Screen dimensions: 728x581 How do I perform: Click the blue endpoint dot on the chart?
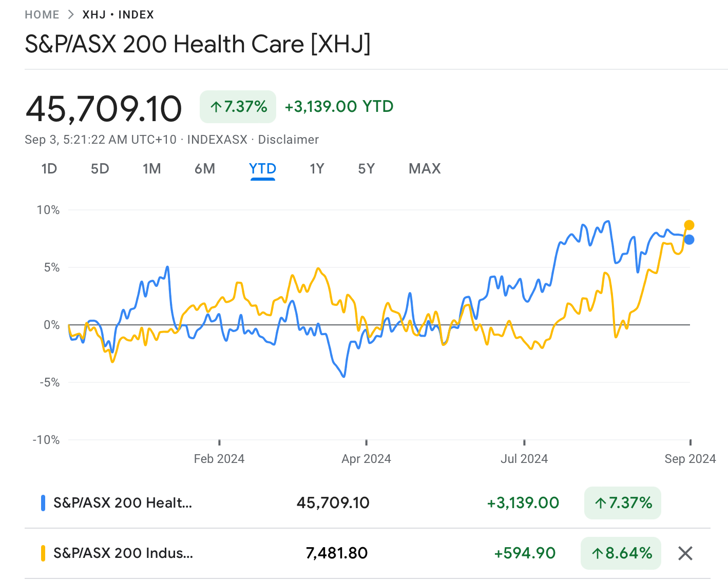pyautogui.click(x=689, y=239)
